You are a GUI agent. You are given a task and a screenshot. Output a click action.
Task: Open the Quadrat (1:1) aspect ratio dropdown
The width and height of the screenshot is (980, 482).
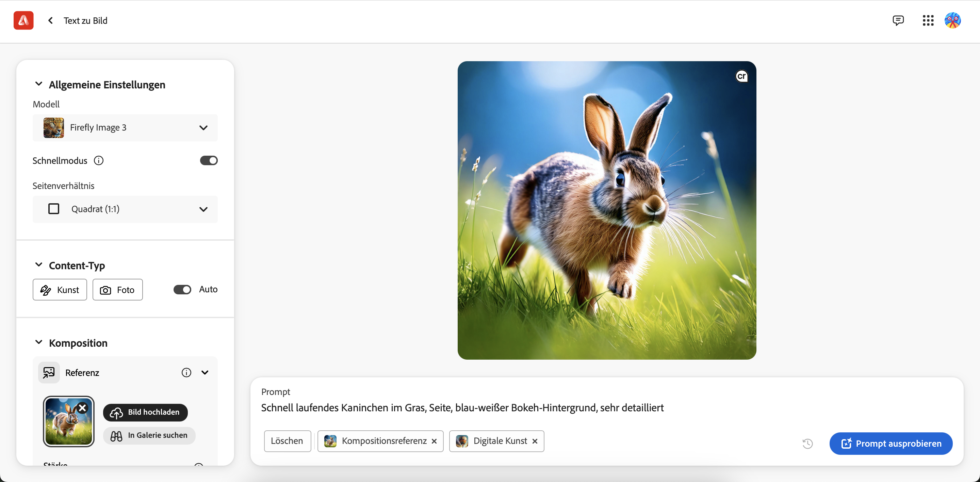point(125,209)
